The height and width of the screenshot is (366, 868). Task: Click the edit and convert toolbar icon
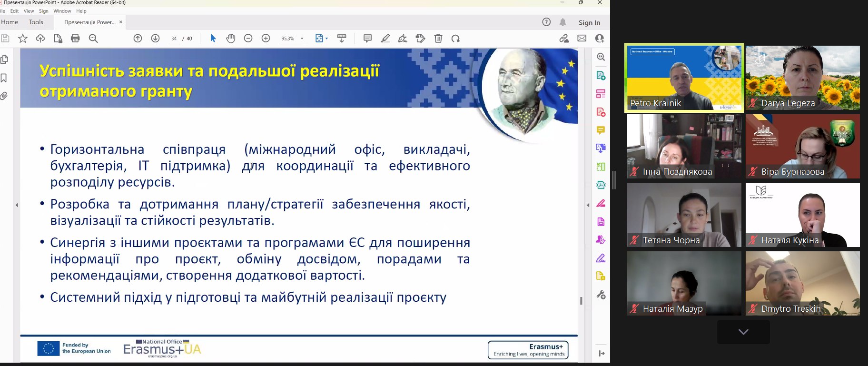(x=420, y=39)
